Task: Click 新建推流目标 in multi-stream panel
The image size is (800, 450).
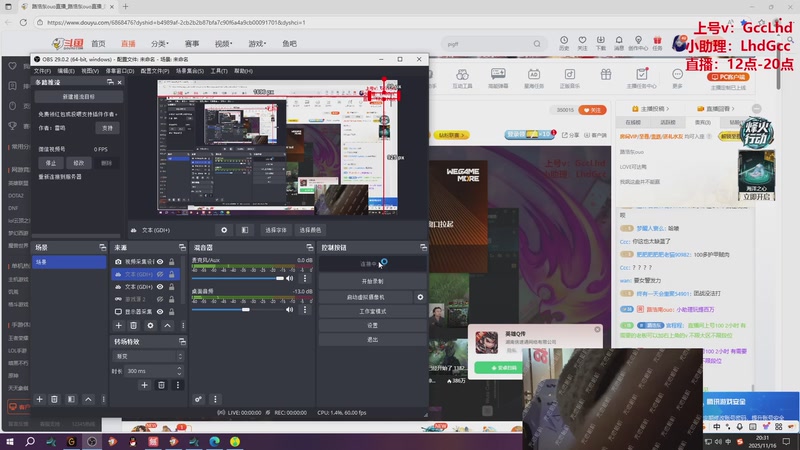Action: click(79, 96)
